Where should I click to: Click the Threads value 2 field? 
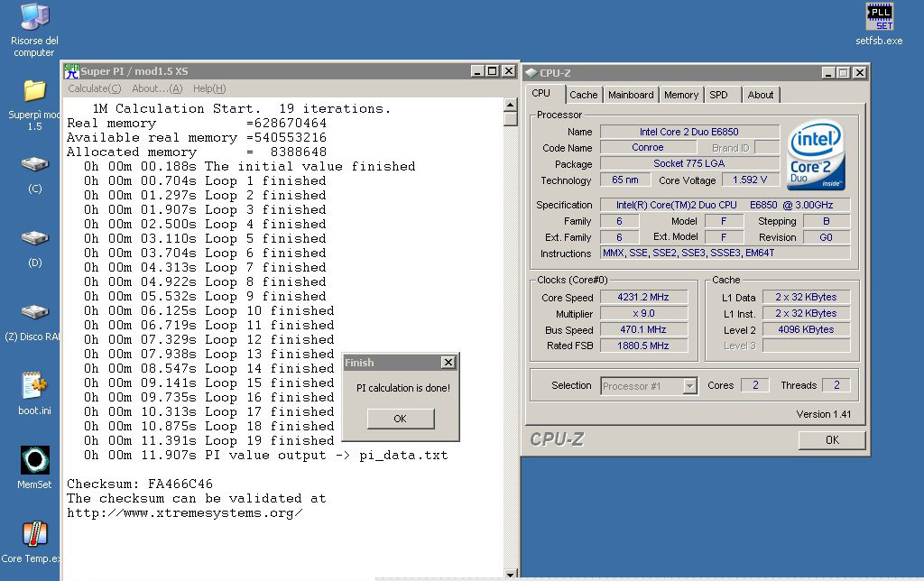(836, 385)
